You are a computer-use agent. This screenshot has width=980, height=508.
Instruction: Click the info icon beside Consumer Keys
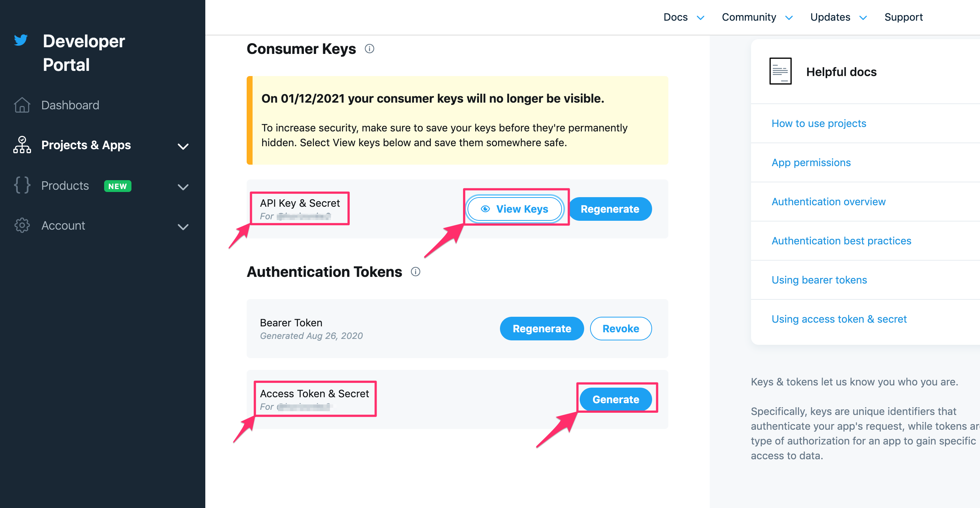click(369, 49)
